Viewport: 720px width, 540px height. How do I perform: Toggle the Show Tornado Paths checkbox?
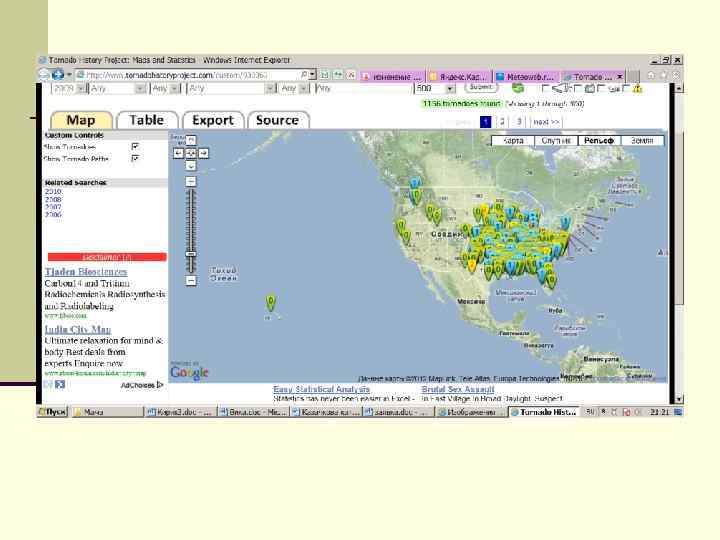click(135, 158)
